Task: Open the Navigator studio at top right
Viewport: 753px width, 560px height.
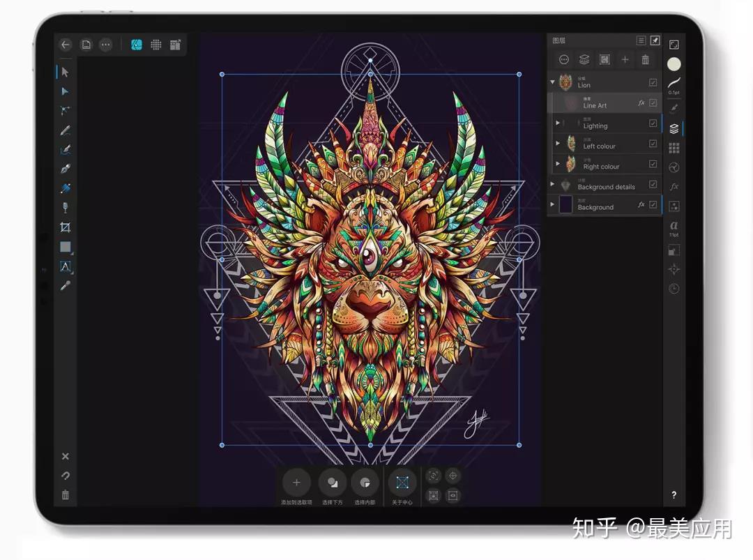Action: pyautogui.click(x=674, y=45)
